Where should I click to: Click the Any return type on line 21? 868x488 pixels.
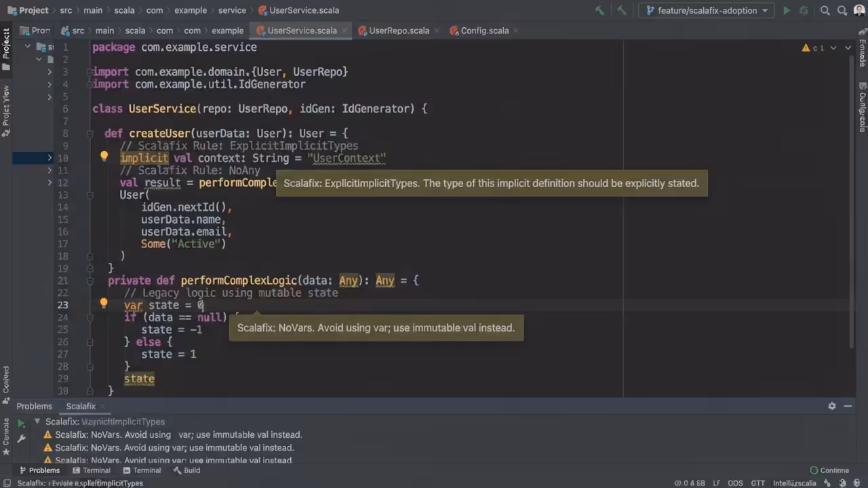(384, 280)
